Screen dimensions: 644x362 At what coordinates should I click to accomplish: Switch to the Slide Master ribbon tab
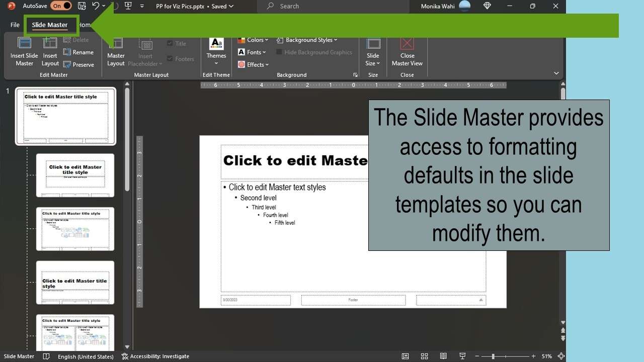pyautogui.click(x=51, y=24)
